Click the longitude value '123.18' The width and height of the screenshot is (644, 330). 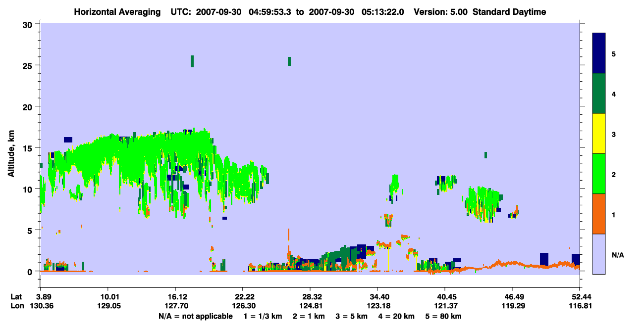point(377,306)
